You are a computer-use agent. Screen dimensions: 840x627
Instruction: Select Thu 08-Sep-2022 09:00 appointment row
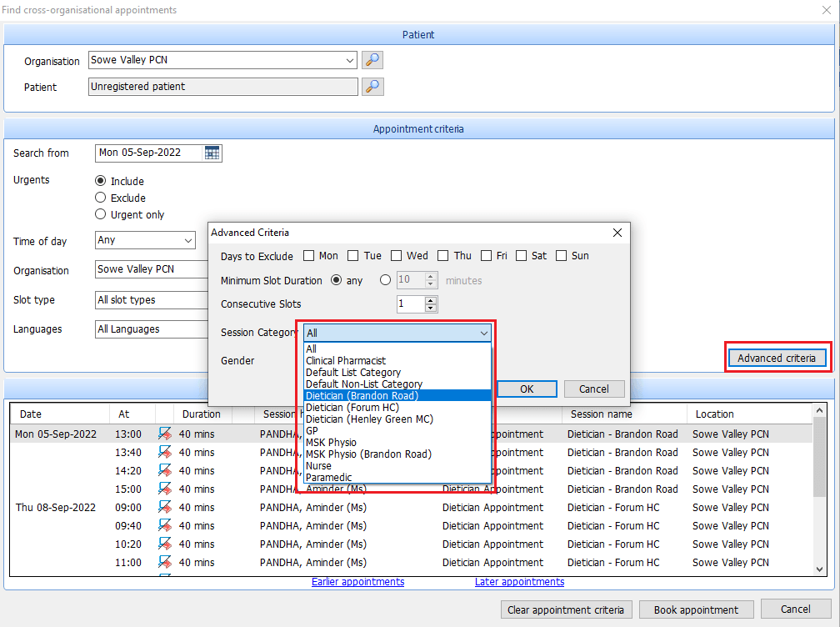coord(411,507)
